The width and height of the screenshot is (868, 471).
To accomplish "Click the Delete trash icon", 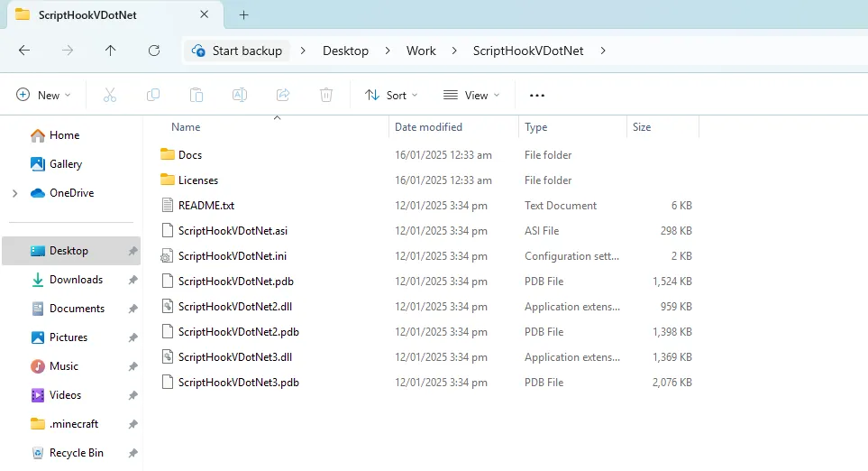I will click(x=326, y=96).
